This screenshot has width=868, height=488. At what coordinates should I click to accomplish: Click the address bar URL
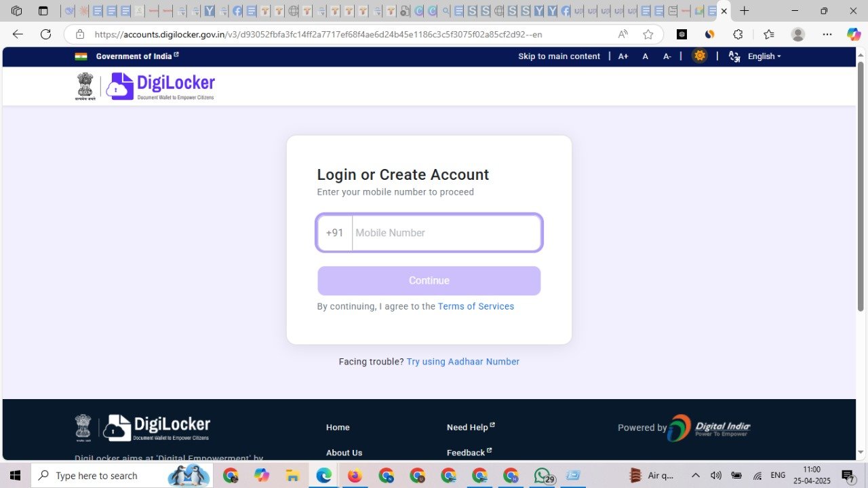(x=318, y=35)
